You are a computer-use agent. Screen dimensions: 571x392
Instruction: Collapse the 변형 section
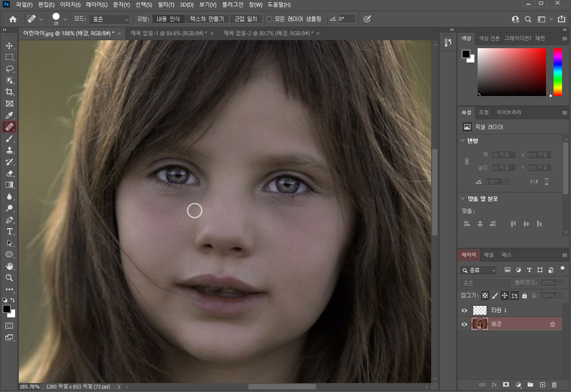pyautogui.click(x=463, y=141)
